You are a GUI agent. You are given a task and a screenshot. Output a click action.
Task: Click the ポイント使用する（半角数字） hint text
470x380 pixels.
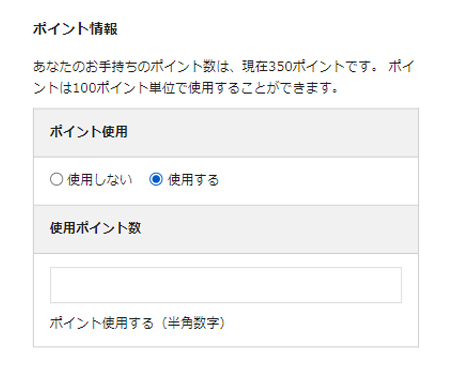pyautogui.click(x=137, y=323)
